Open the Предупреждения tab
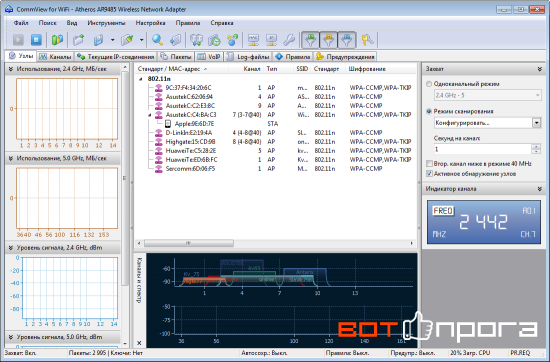Image resolution: width=550 pixels, height=362 pixels. tap(345, 56)
